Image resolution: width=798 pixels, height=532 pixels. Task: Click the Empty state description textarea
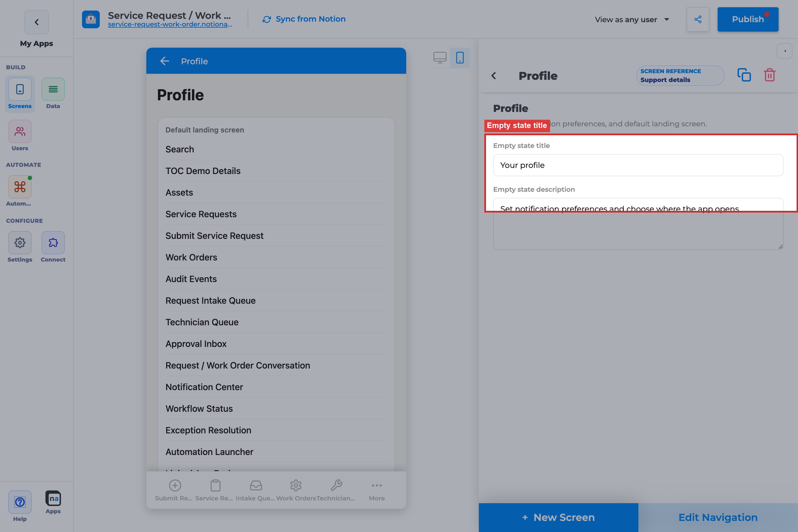click(638, 224)
